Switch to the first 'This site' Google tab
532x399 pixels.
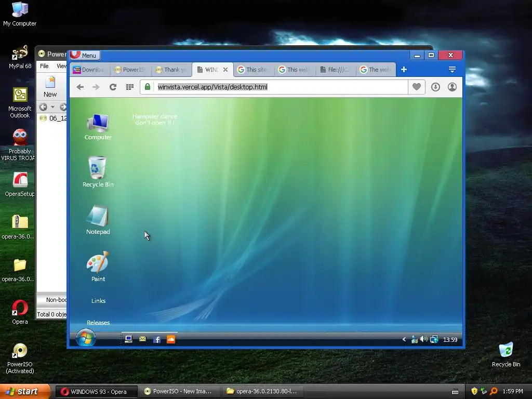[x=254, y=70]
